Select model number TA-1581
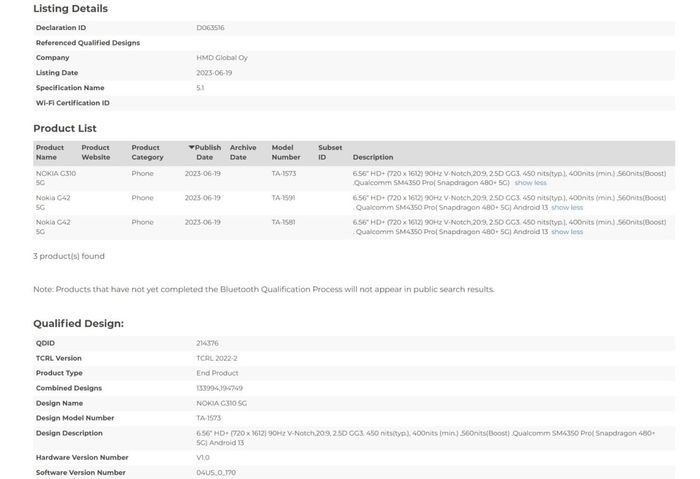 point(283,222)
